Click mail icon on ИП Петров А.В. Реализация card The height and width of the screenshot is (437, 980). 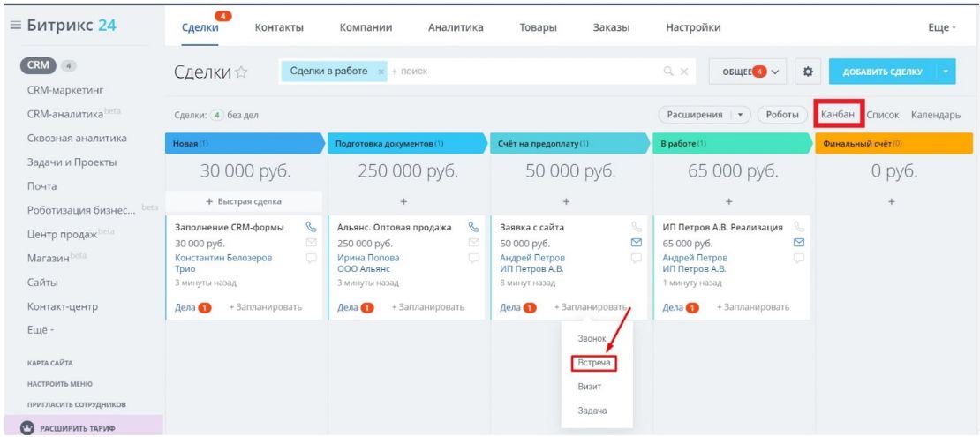pyautogui.click(x=799, y=243)
